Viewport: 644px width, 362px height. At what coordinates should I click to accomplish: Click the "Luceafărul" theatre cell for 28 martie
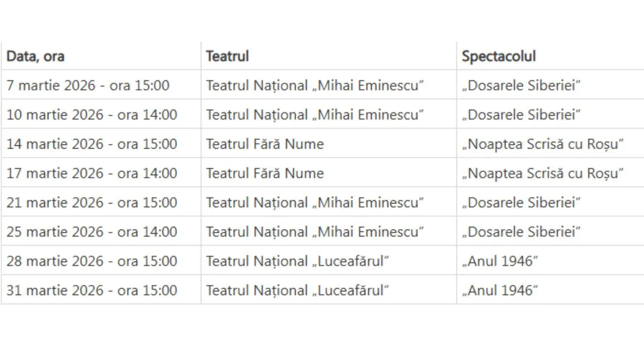pyautogui.click(x=298, y=261)
